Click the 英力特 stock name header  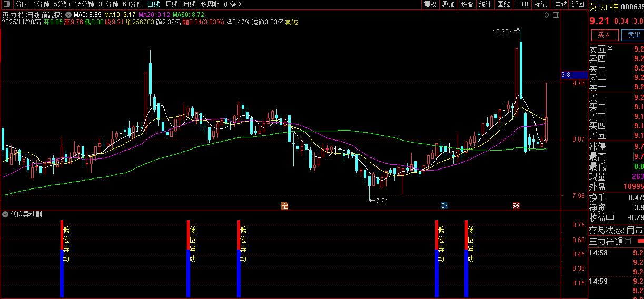click(603, 7)
